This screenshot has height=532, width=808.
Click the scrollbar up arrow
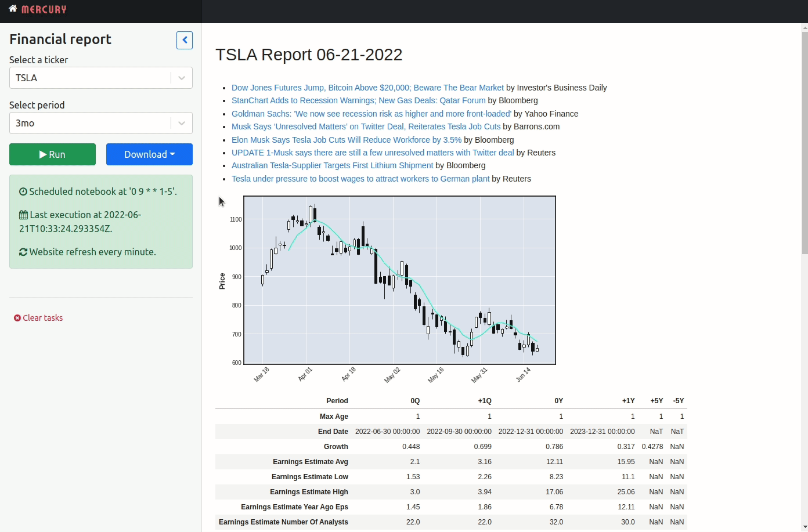tap(805, 27)
